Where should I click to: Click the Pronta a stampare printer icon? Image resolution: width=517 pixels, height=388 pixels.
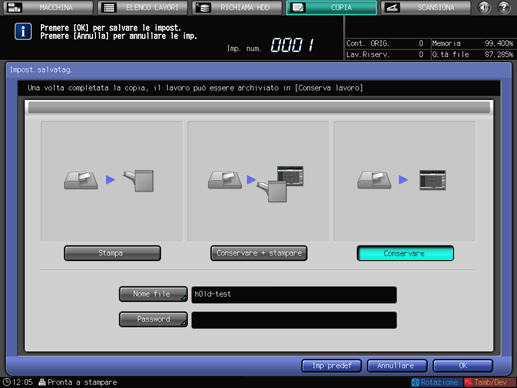42,382
